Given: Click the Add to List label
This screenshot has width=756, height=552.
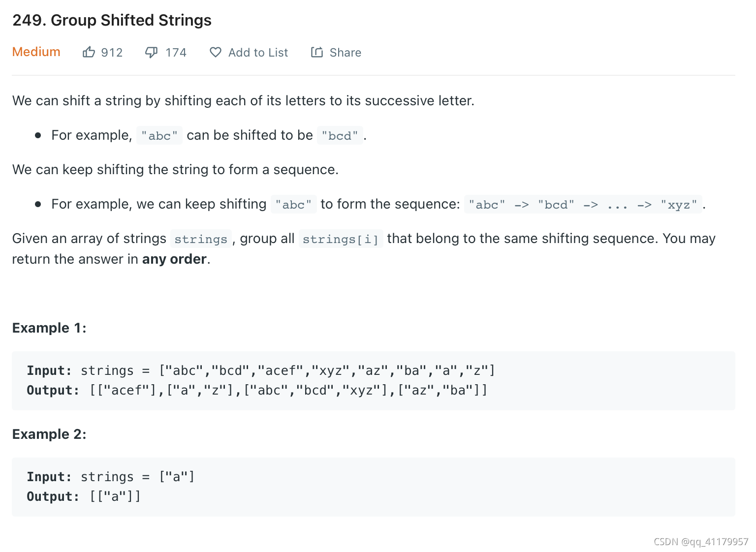Looking at the screenshot, I should 258,53.
